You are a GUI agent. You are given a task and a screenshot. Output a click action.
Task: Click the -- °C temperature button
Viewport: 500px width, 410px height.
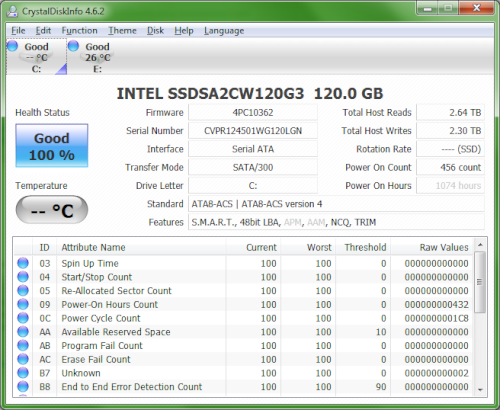[x=52, y=210]
